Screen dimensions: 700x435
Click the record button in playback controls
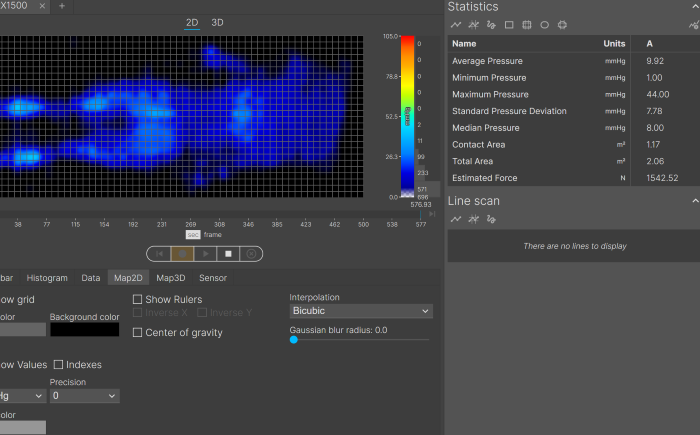(182, 254)
